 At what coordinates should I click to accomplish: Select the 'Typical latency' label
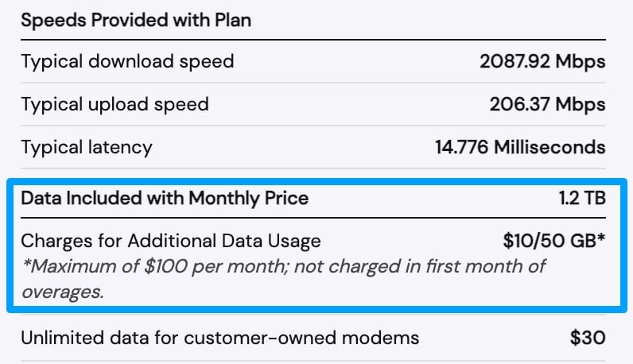(x=87, y=147)
